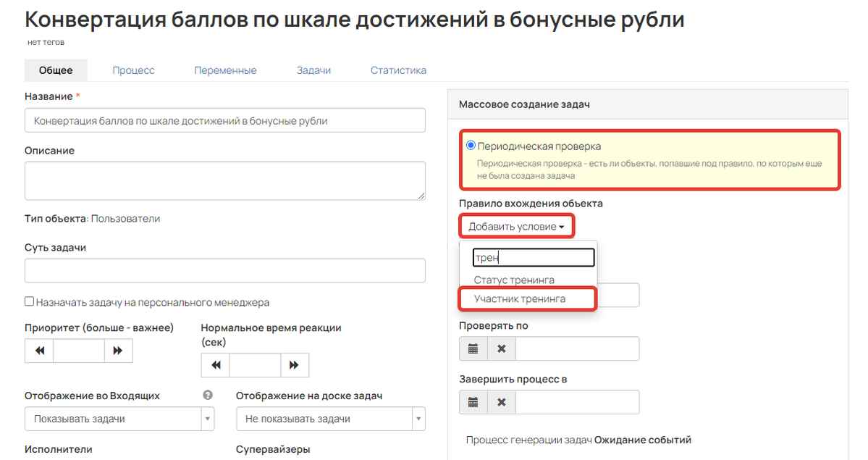868x460 pixels.
Task: Click the 'Правило вхождения объекта' label
Action: [531, 204]
